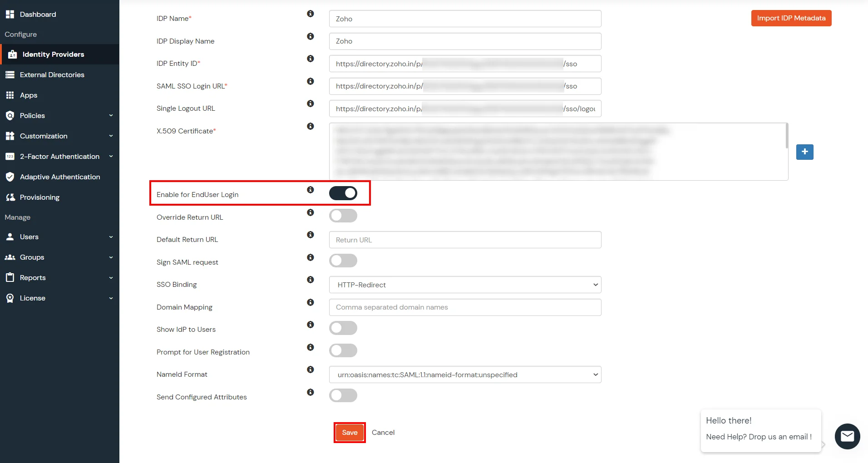
Task: Open the email chat support bubble
Action: click(847, 436)
